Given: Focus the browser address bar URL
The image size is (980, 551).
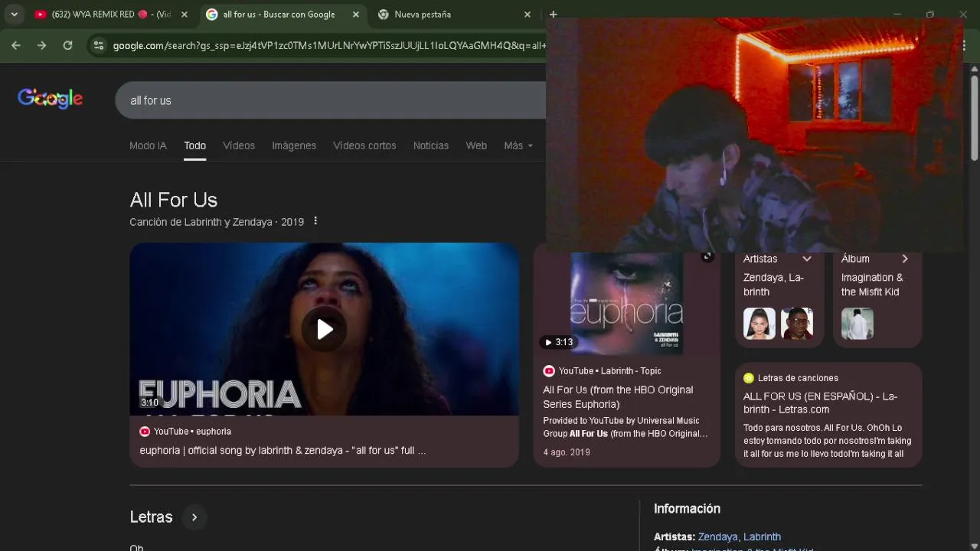Looking at the screenshot, I should coord(329,46).
